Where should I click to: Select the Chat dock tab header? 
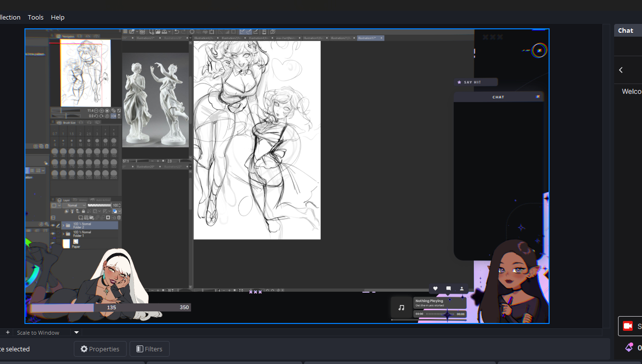[625, 30]
